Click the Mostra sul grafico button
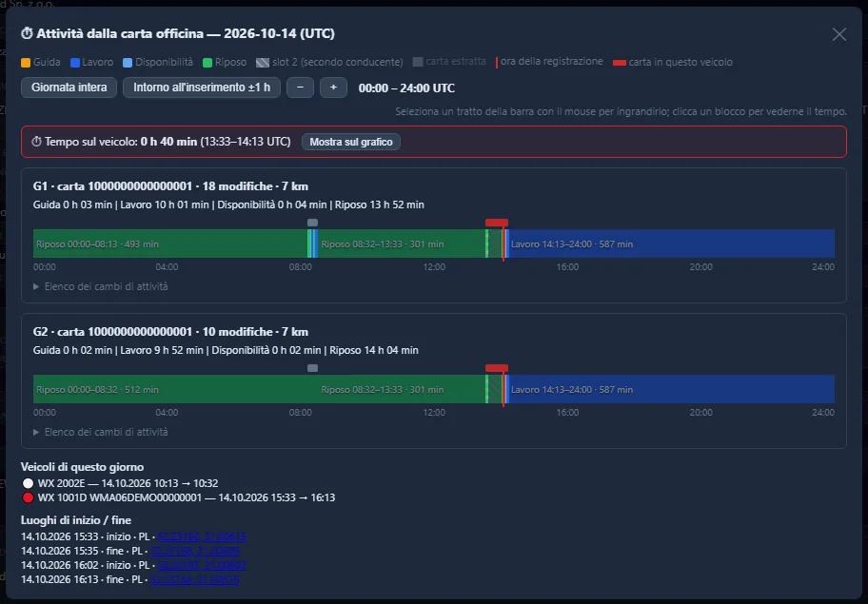This screenshot has width=868, height=604. tap(351, 142)
